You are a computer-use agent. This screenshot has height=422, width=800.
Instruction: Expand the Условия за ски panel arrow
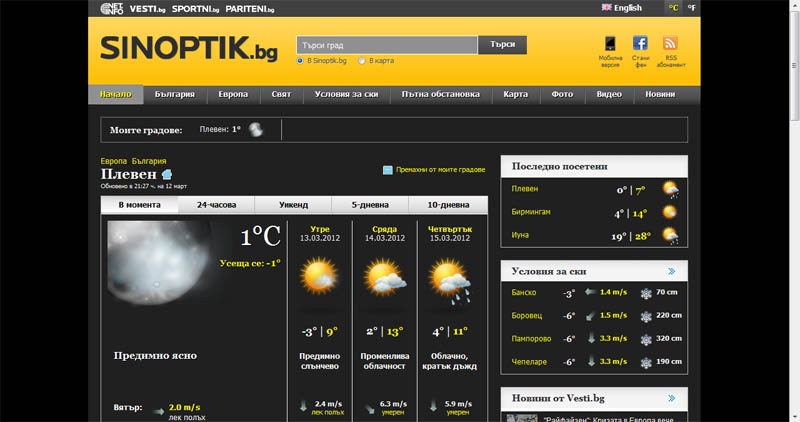coord(671,271)
